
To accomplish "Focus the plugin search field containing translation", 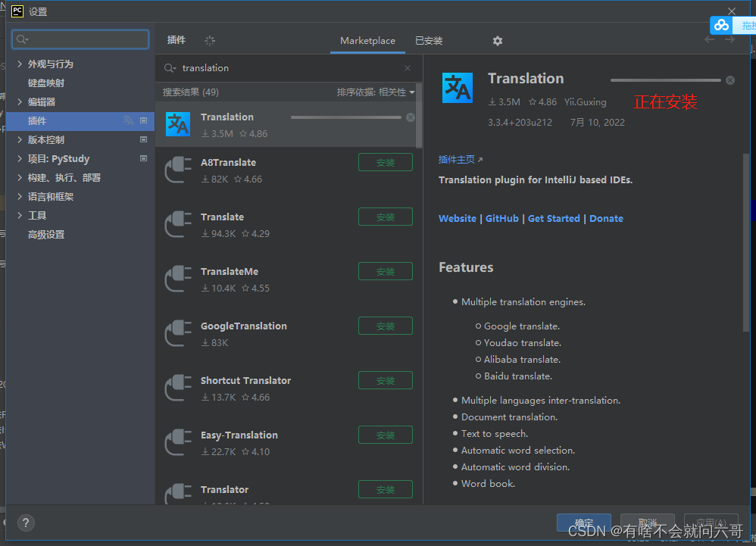I will click(288, 68).
